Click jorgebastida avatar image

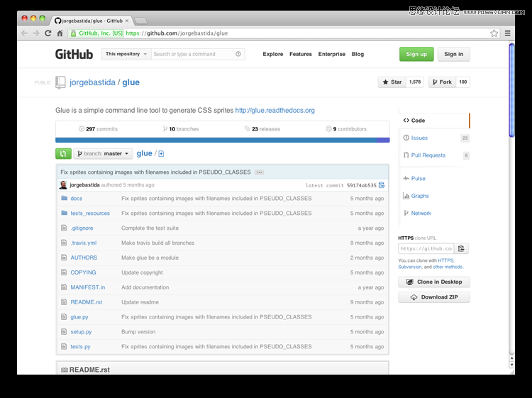pyautogui.click(x=63, y=185)
